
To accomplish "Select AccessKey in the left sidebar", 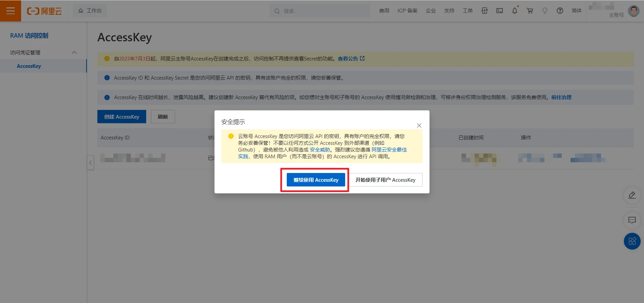I will tap(29, 66).
